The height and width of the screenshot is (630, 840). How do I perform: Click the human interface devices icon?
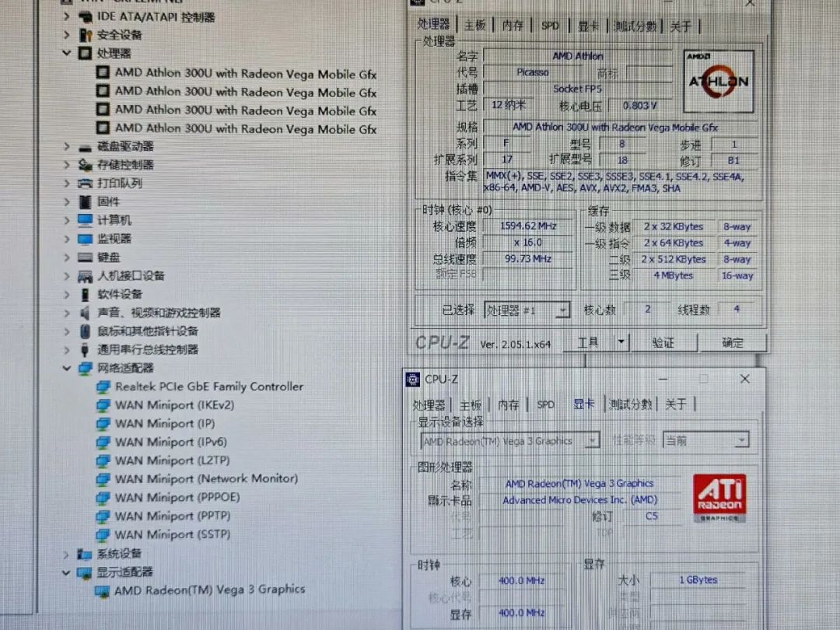click(x=86, y=276)
